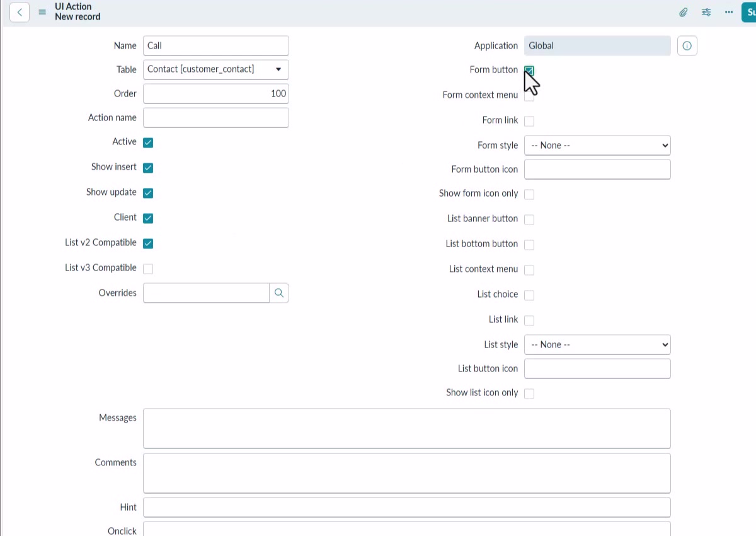756x536 pixels.
Task: Uncheck the Active checkbox
Action: click(x=148, y=143)
